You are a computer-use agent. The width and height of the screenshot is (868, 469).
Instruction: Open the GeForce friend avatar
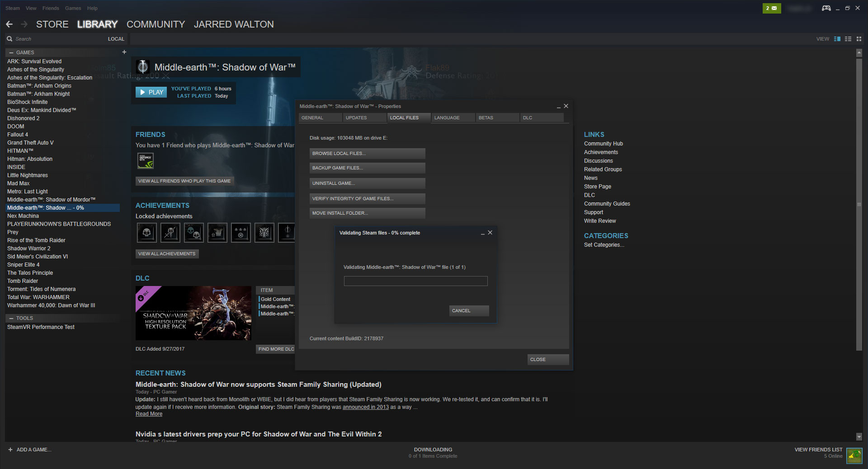[x=146, y=161]
